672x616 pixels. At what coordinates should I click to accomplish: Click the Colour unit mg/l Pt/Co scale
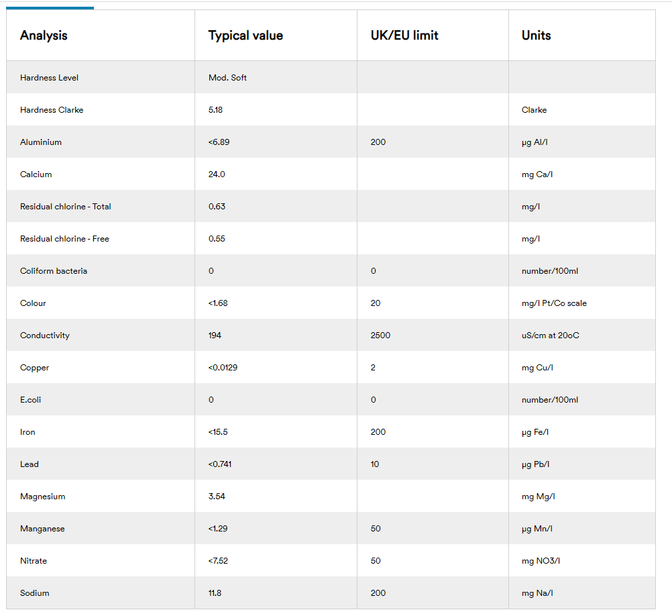pos(554,303)
